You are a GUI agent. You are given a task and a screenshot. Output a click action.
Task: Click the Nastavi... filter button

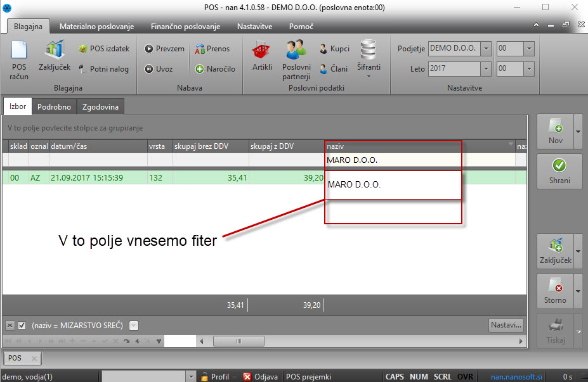point(506,326)
